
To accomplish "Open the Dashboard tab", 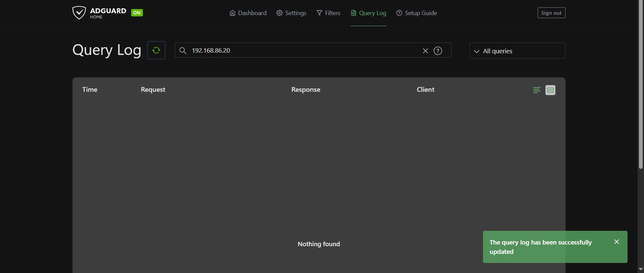I will coord(248,13).
